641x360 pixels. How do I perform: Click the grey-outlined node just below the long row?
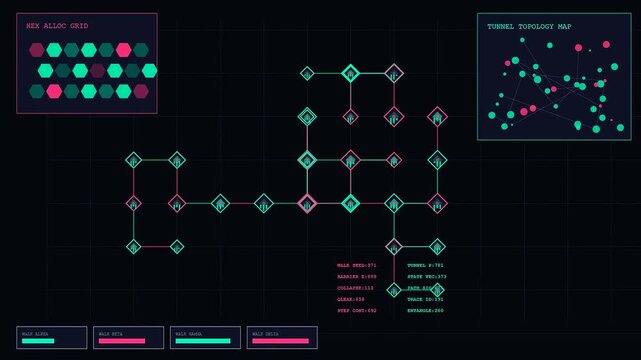pyautogui.click(x=394, y=247)
